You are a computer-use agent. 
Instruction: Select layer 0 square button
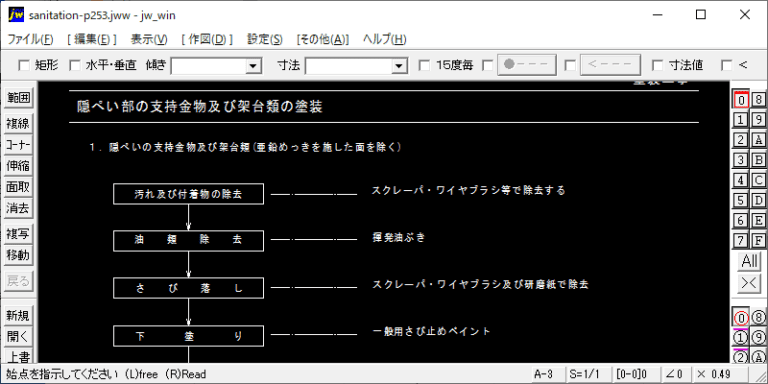click(x=741, y=100)
